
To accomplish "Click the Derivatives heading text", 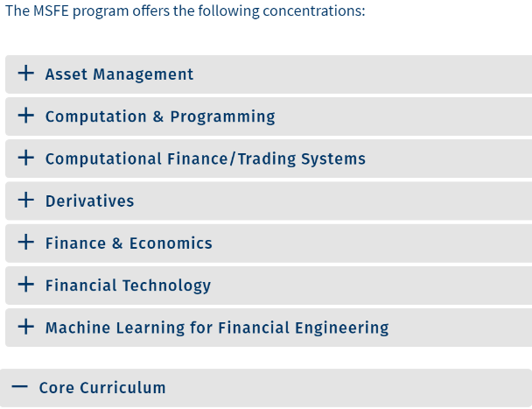I will (x=90, y=201).
